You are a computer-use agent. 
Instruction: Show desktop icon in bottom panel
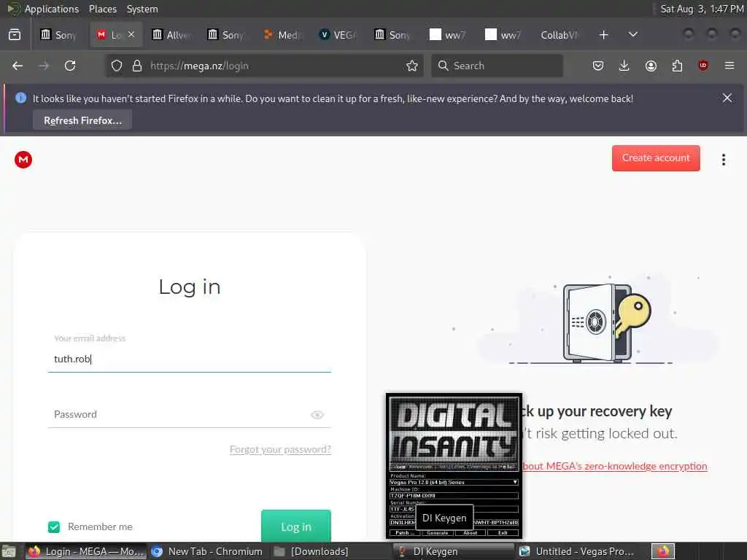click(x=8, y=551)
